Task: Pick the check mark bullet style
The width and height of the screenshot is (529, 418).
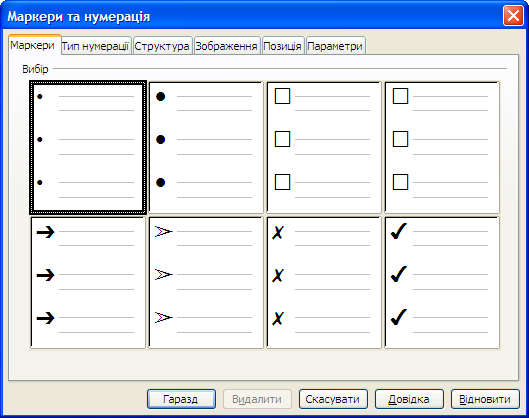Action: coord(442,282)
